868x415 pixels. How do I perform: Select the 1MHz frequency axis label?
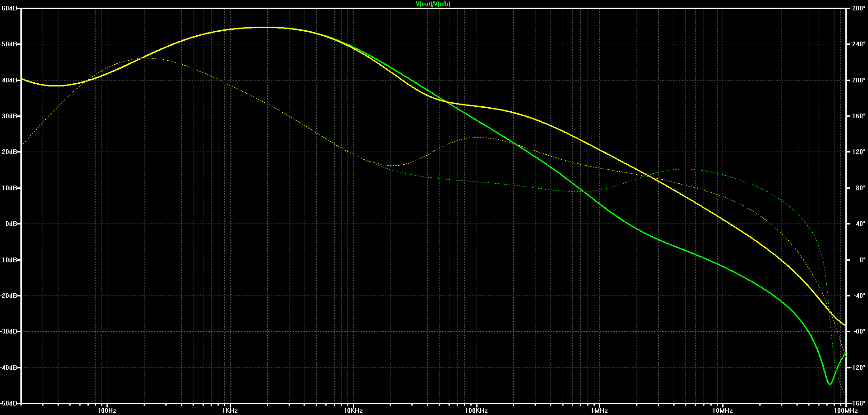(x=599, y=411)
